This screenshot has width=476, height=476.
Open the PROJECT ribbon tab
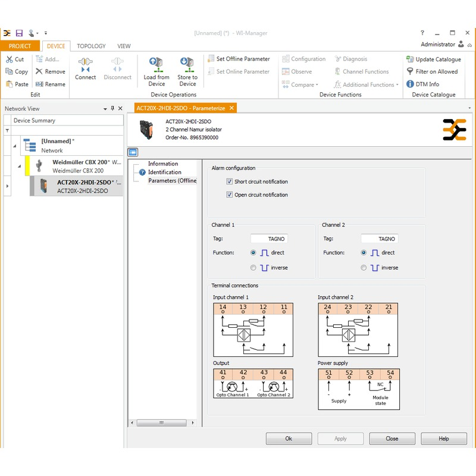pos(20,46)
